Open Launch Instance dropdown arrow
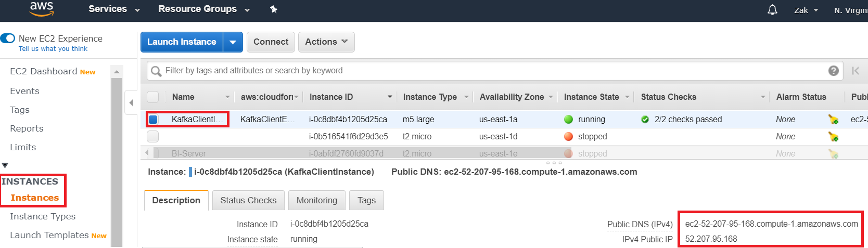Image resolution: width=868 pixels, height=248 pixels. click(x=233, y=42)
